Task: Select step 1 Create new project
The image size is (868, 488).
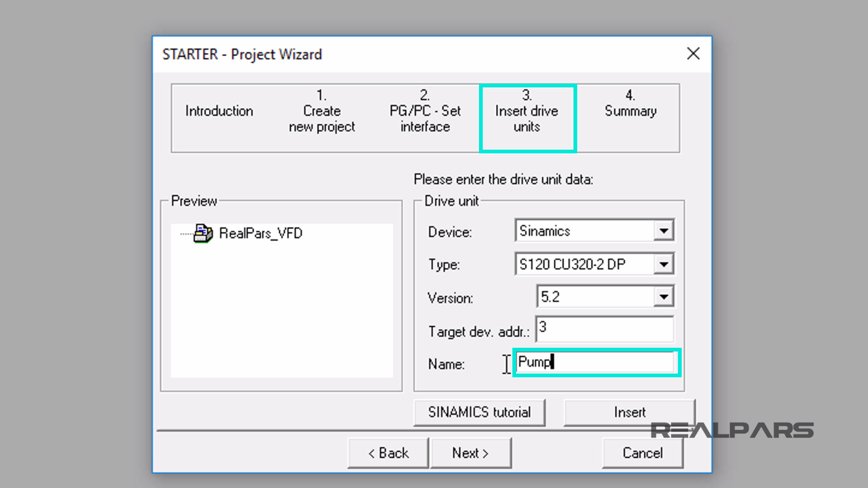Action: [322, 111]
